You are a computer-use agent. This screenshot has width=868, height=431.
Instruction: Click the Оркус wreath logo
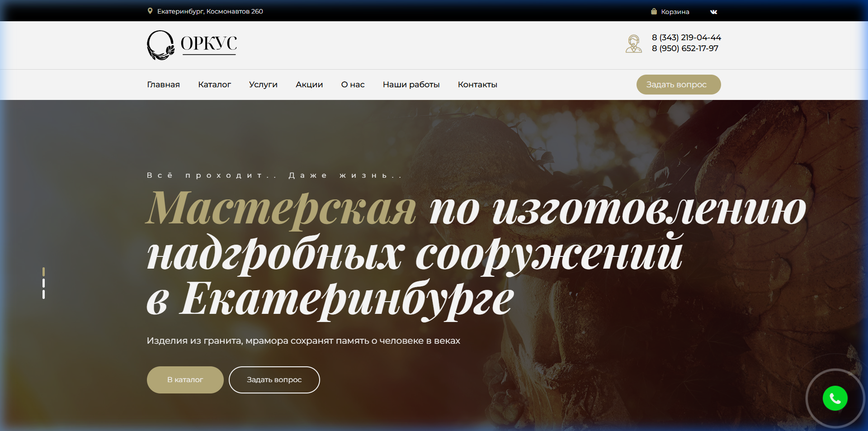coord(192,45)
